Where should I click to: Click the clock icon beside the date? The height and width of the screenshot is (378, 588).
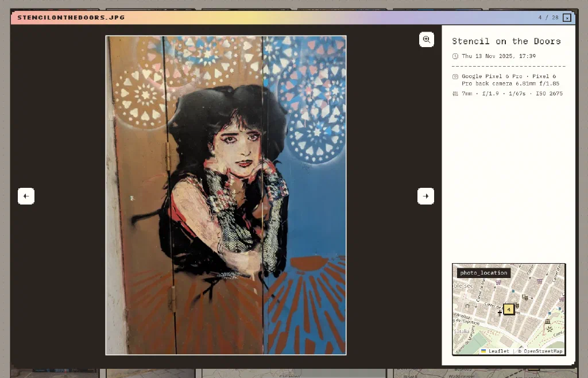point(455,56)
